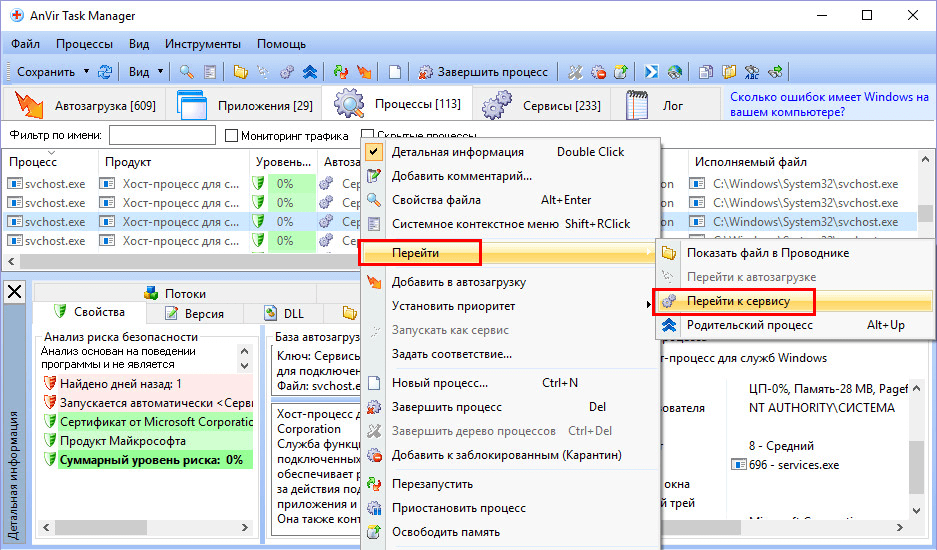Enable the Мониторинг трафика checkbox
The image size is (937, 550).
tap(232, 136)
